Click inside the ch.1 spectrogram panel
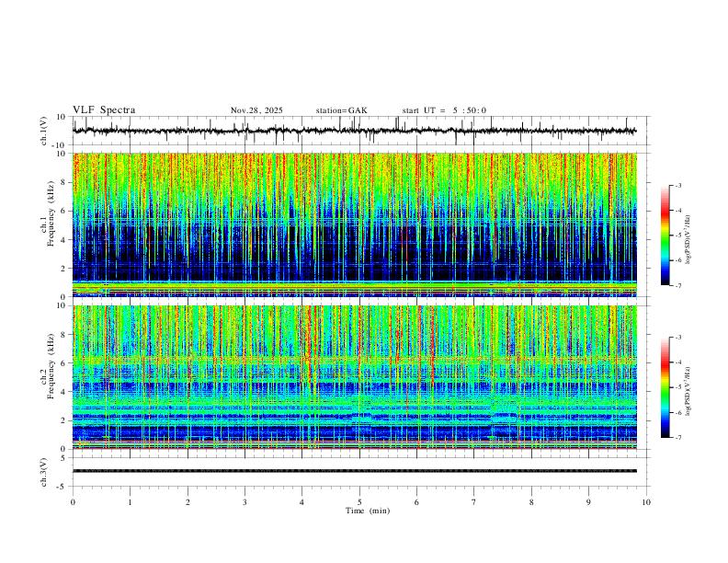Screen dimensions: 728x563 pyautogui.click(x=354, y=224)
